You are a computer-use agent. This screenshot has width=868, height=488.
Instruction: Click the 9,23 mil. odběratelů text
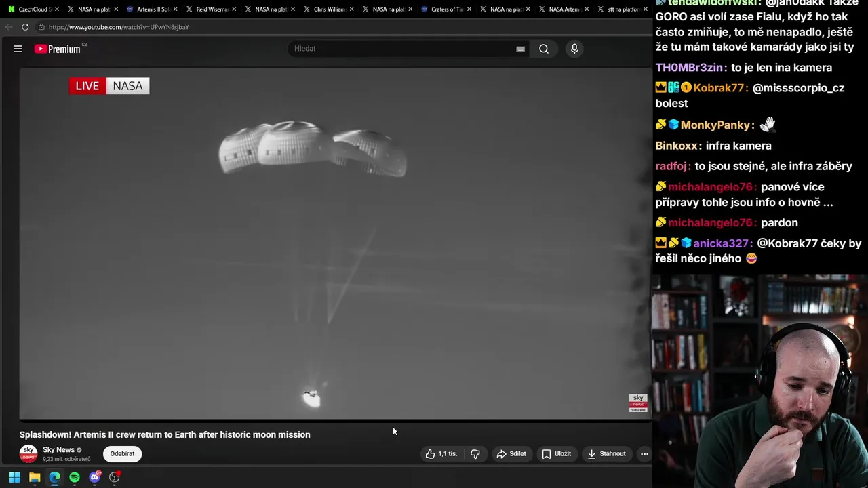click(x=66, y=459)
